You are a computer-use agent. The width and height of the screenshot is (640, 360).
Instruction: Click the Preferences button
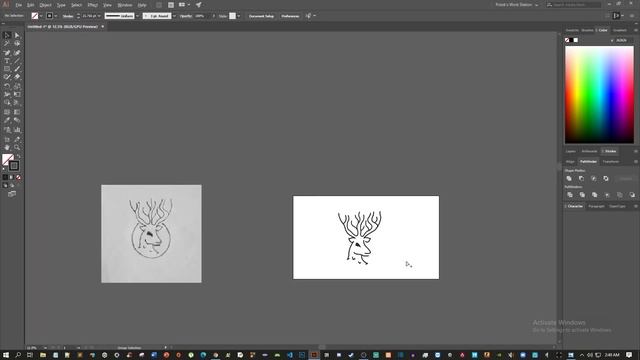[290, 16]
